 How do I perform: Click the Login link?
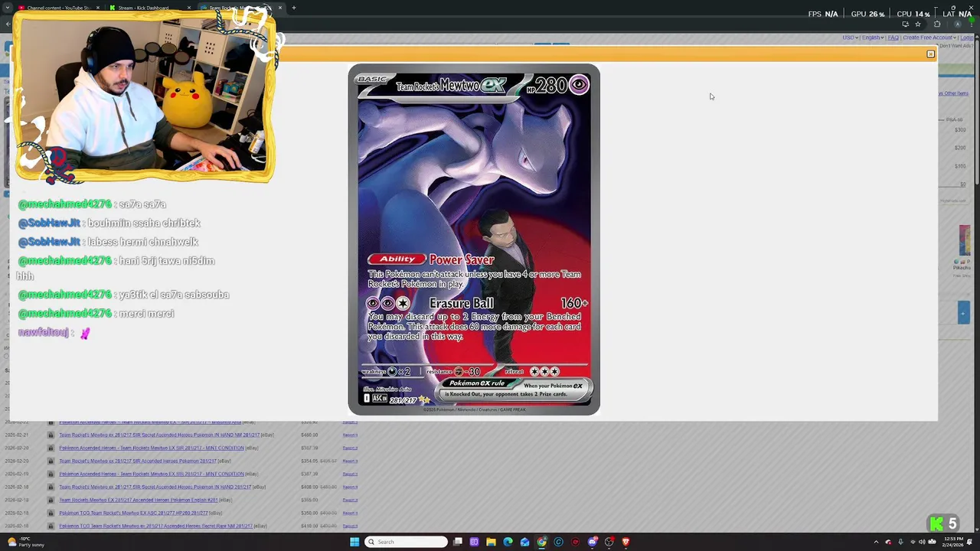(x=967, y=37)
